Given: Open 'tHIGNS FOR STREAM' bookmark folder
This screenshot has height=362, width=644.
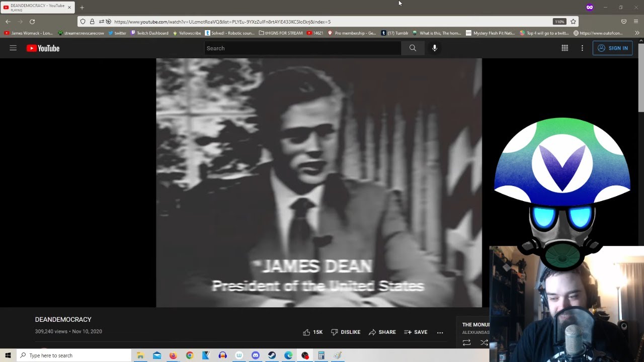Looking at the screenshot, I should pyautogui.click(x=281, y=33).
